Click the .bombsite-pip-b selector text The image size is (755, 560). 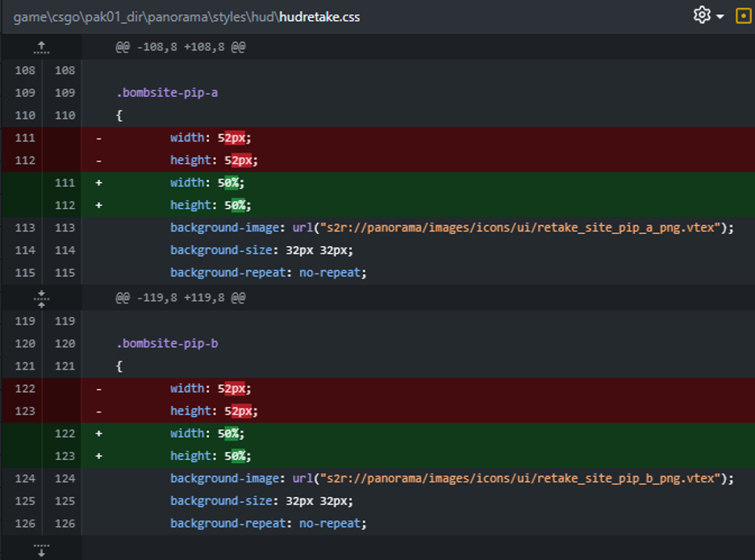click(x=167, y=344)
